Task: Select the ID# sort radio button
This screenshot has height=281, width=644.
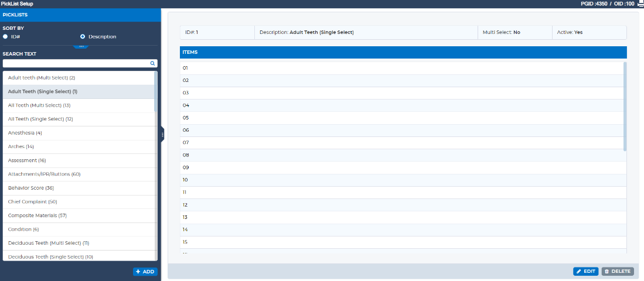Action: click(5, 36)
